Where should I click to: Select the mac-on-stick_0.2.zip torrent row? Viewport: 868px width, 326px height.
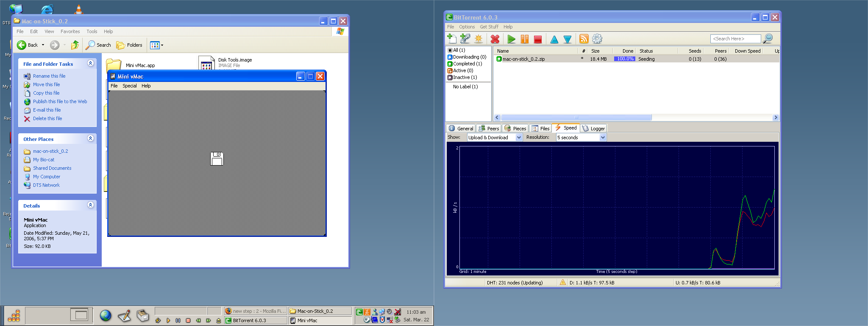coord(637,59)
